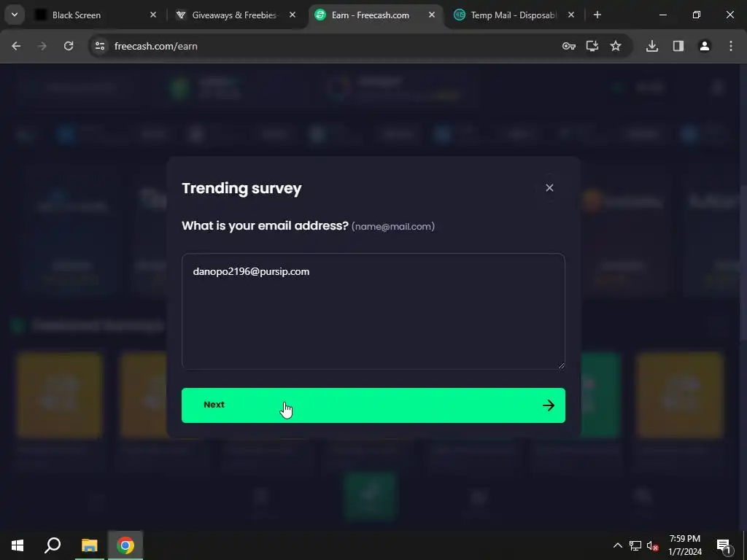Open the taskbar clock showing 7:59 PM

click(x=685, y=545)
